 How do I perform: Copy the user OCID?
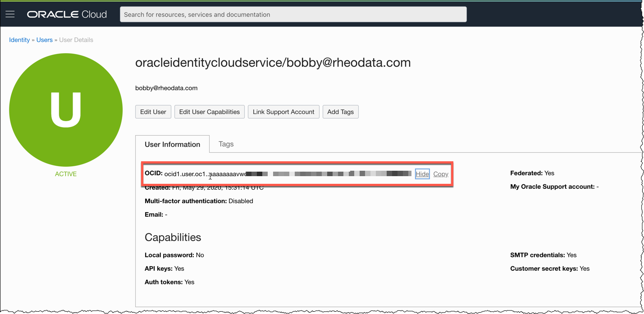tap(440, 174)
